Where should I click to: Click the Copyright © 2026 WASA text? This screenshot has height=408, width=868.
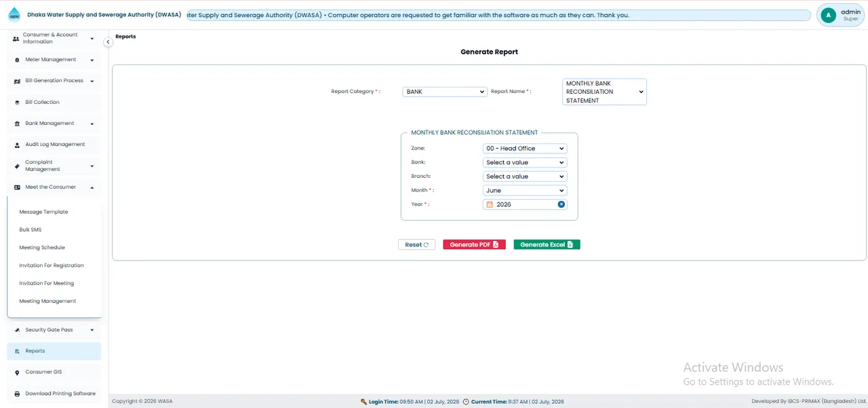click(142, 402)
